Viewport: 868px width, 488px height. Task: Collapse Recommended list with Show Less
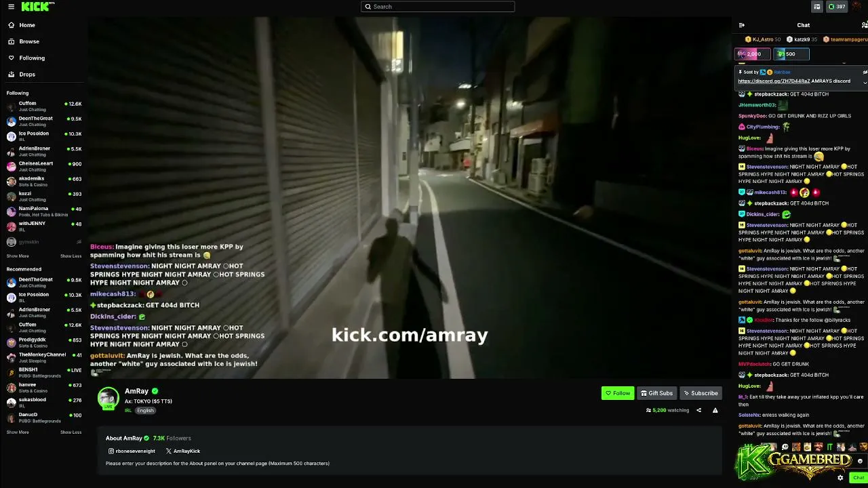71,432
